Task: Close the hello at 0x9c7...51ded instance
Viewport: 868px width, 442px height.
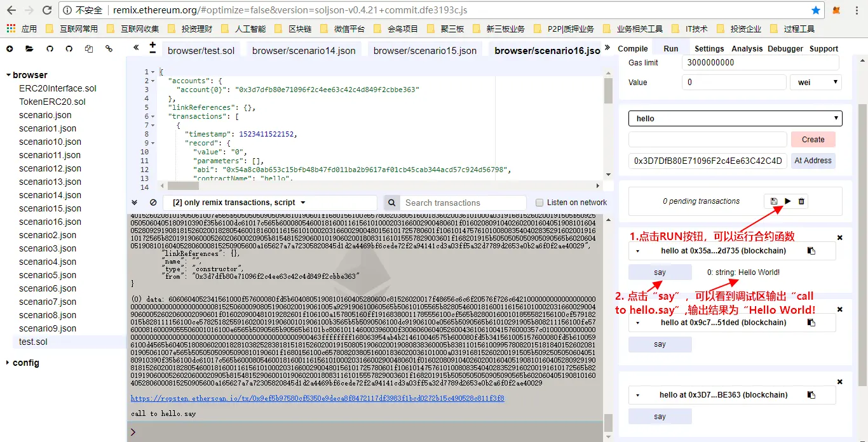Action: (839, 309)
